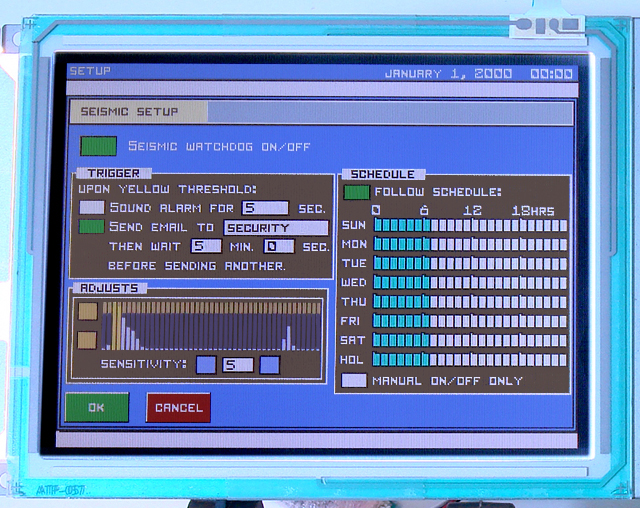Disable the Send Email checkbox

(91, 227)
